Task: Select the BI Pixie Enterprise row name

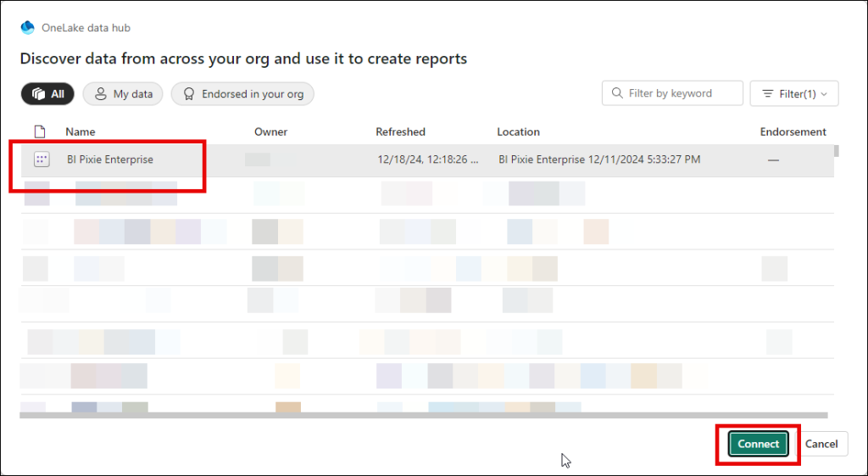Action: [110, 160]
